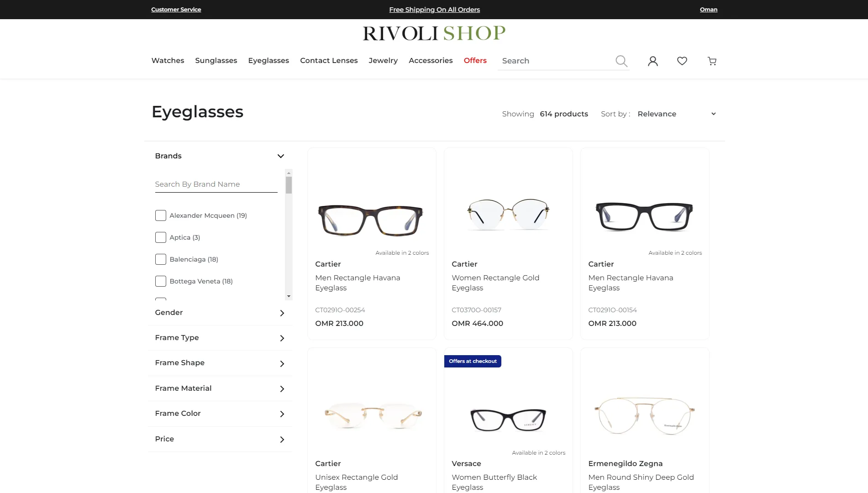Viewport: 868px width, 493px height.
Task: Open the Offers menu
Action: 475,60
